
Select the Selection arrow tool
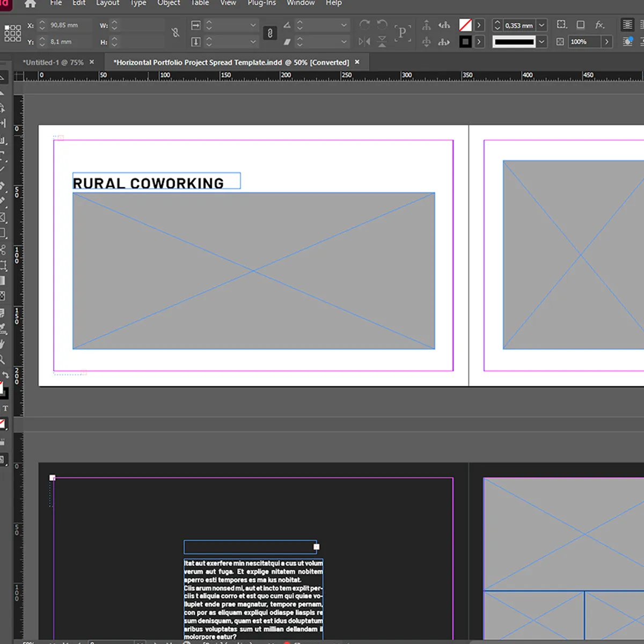(x=4, y=77)
